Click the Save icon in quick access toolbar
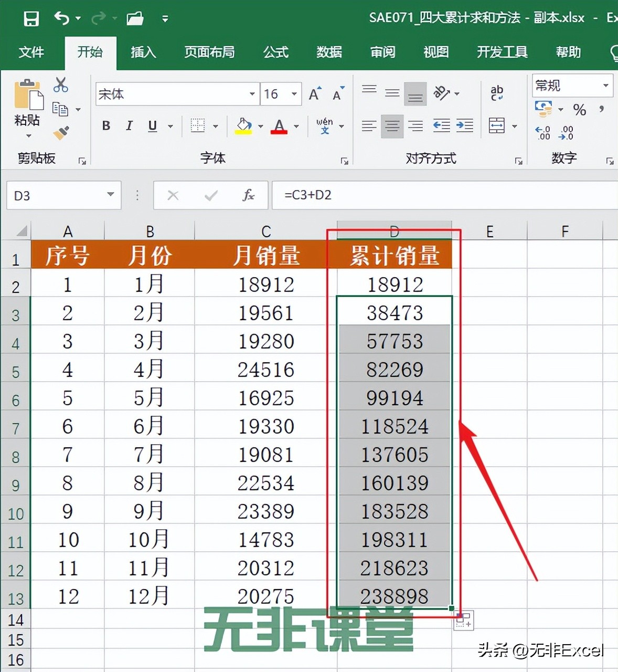Viewport: 618px width, 672px height. tap(30, 18)
